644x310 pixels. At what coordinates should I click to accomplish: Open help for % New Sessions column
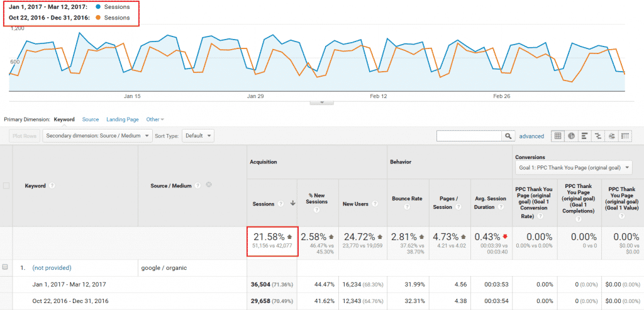(317, 210)
